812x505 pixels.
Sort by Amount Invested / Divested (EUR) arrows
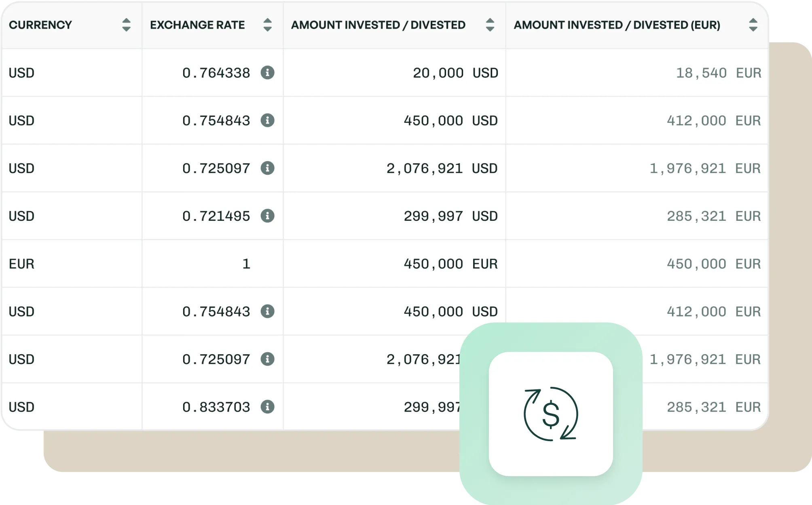pos(753,25)
